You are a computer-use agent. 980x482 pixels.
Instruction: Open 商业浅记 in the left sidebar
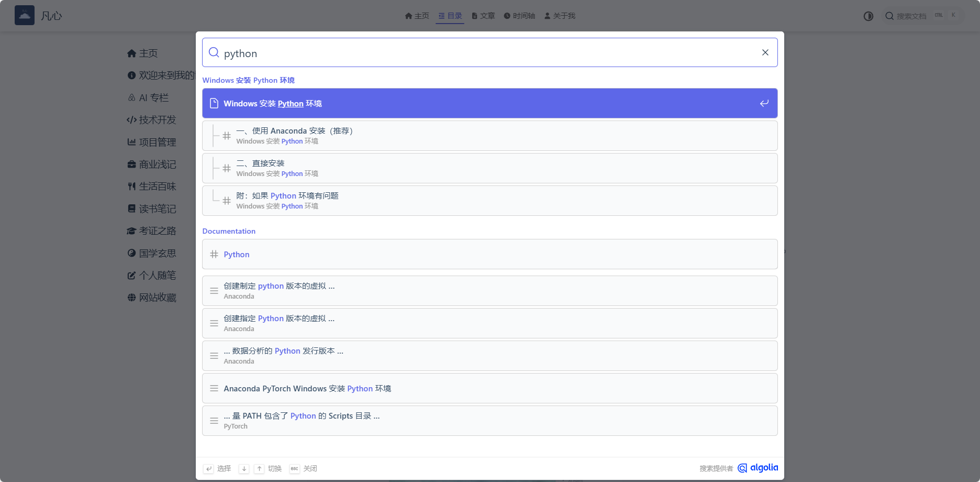(x=151, y=165)
